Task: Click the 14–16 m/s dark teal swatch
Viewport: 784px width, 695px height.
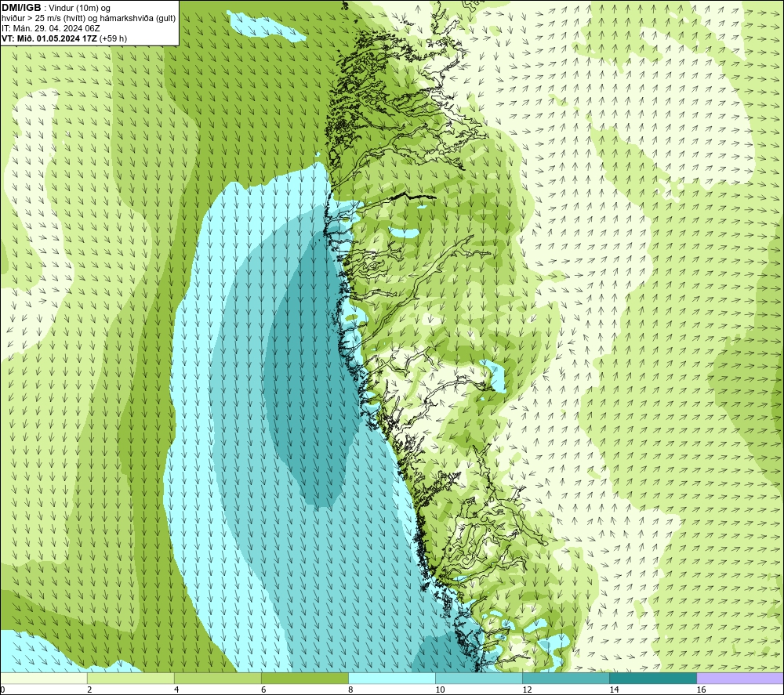Action: click(x=652, y=678)
